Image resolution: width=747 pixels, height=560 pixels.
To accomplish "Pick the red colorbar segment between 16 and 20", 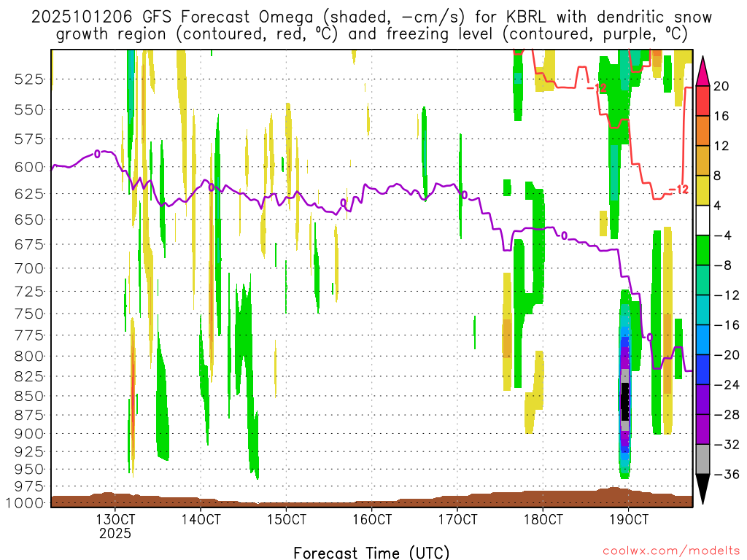I will [703, 101].
